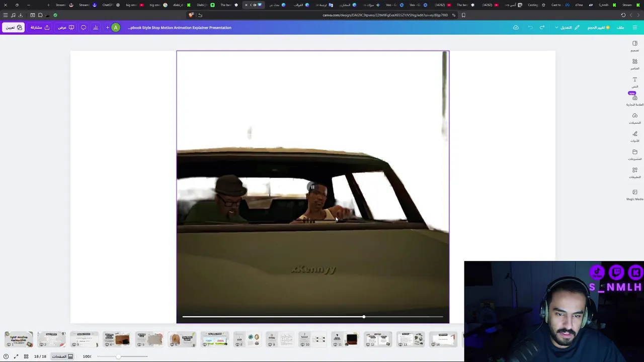
Task: Bookmark the page in the address bar
Action: (x=463, y=15)
